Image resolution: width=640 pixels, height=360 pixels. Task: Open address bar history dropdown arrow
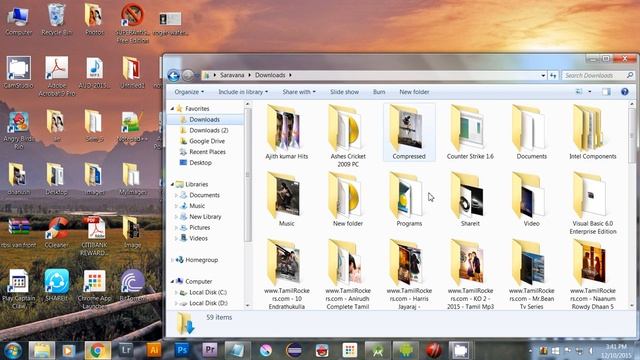pos(543,76)
